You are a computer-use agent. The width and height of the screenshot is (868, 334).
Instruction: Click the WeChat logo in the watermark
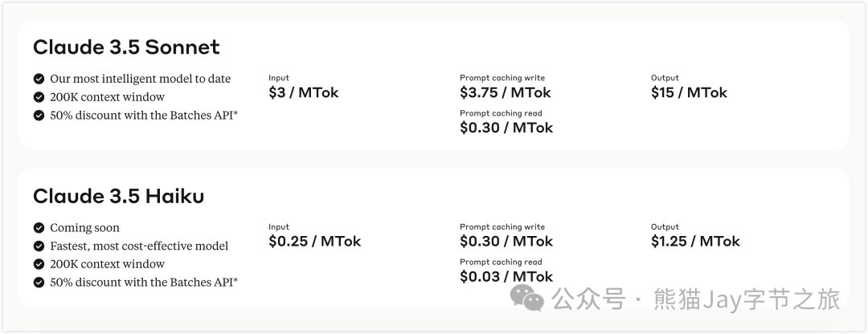[527, 298]
